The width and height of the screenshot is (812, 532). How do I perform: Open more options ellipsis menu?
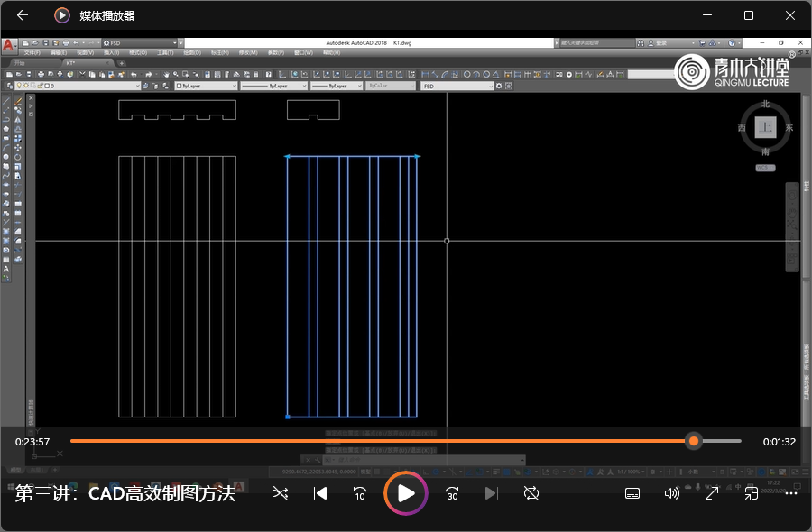pos(792,493)
